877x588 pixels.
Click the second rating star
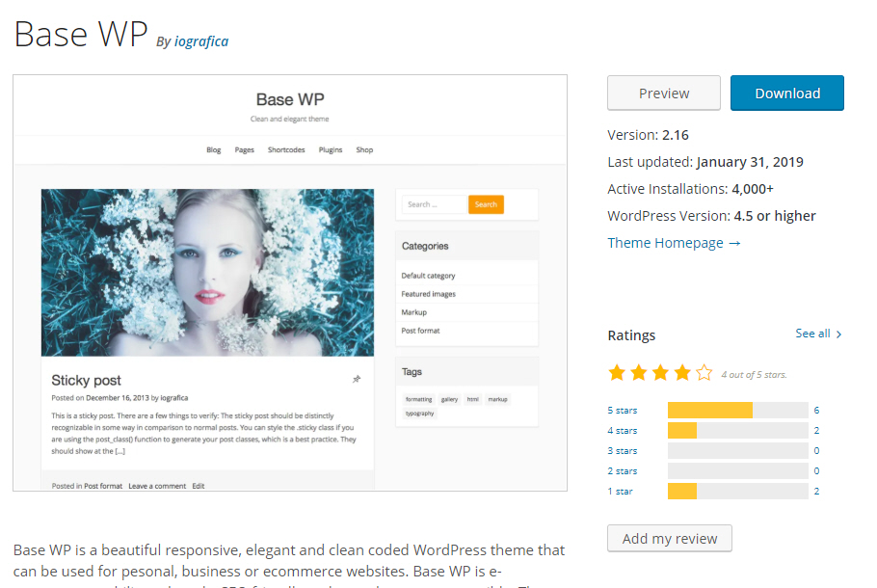[639, 373]
